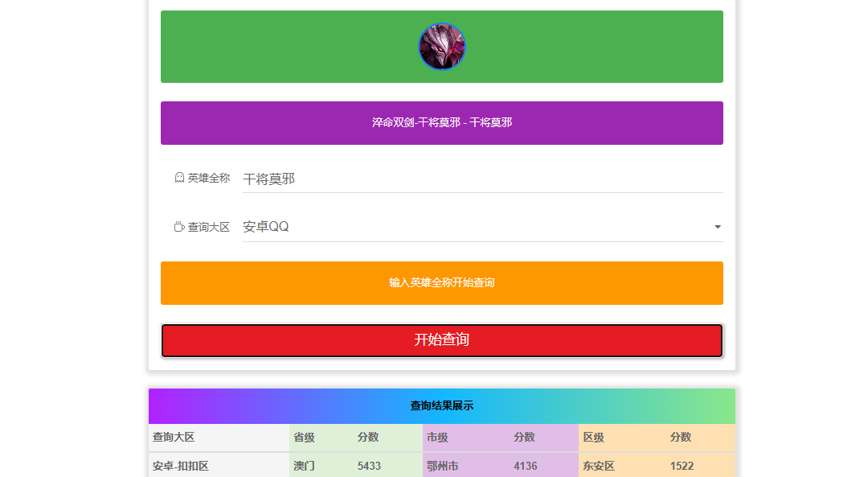
Task: Expand the 查询大区 dropdown arrow
Action: [x=717, y=227]
